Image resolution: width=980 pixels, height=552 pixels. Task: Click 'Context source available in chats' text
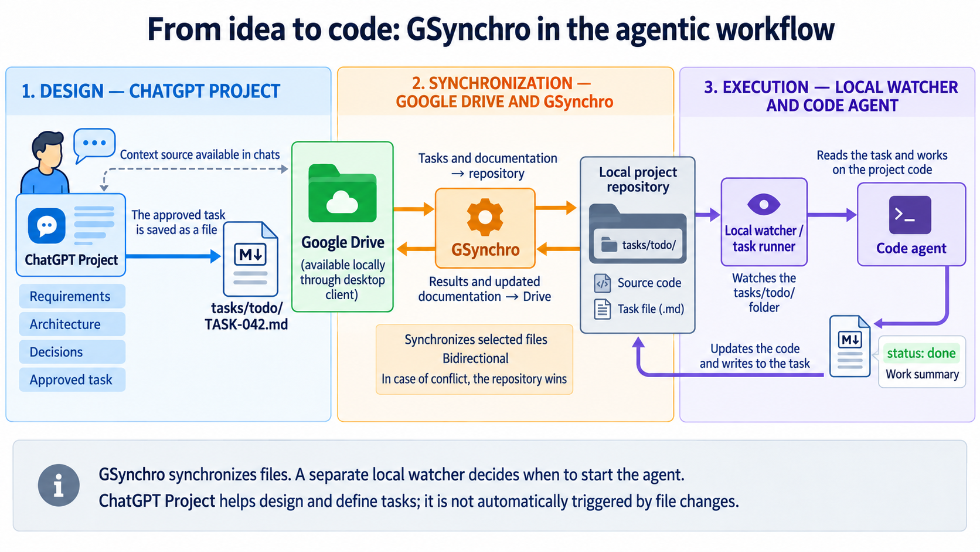tap(200, 155)
